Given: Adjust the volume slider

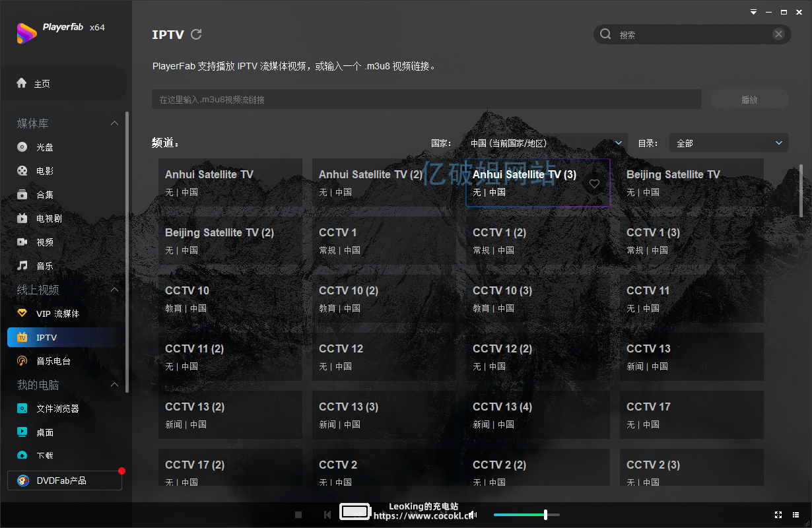Looking at the screenshot, I should (x=527, y=515).
